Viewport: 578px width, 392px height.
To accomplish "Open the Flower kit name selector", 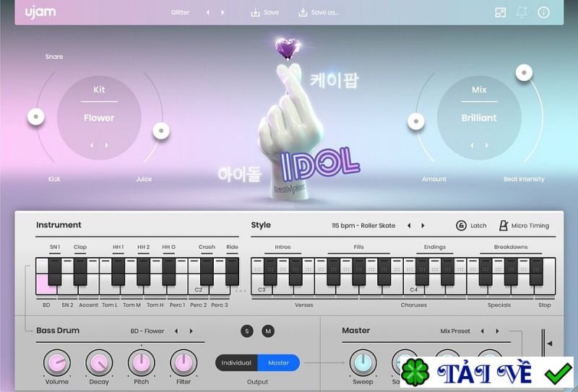I will [x=99, y=118].
